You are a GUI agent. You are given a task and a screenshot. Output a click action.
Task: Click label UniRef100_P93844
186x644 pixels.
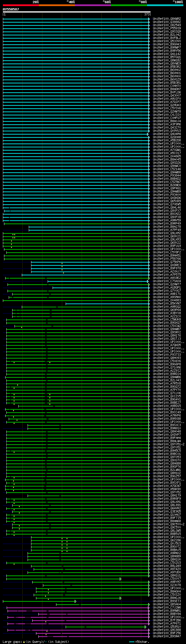pyautogui.click(x=167, y=175)
